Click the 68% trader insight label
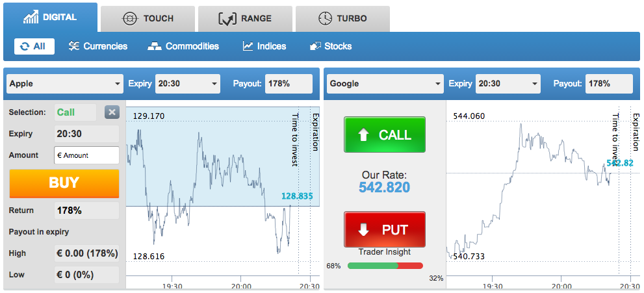 tap(333, 266)
